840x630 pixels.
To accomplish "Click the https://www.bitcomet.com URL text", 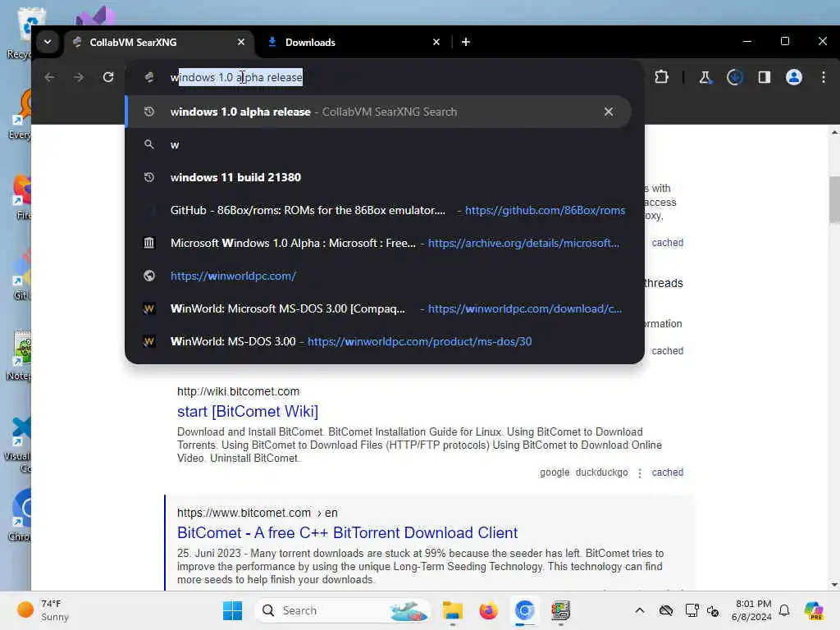I will [244, 513].
